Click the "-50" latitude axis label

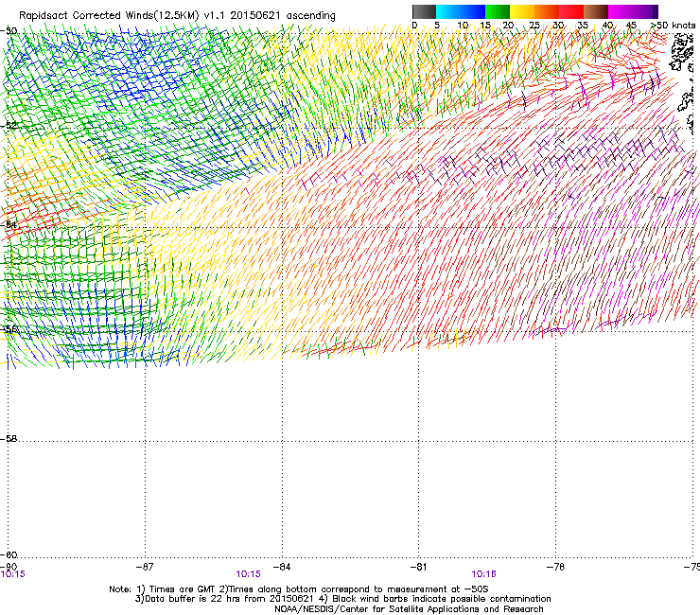9,31
